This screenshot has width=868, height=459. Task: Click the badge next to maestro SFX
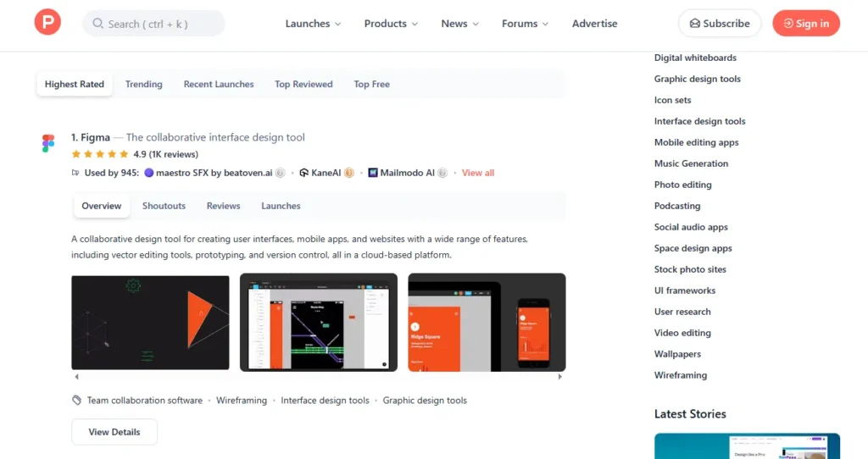point(280,173)
